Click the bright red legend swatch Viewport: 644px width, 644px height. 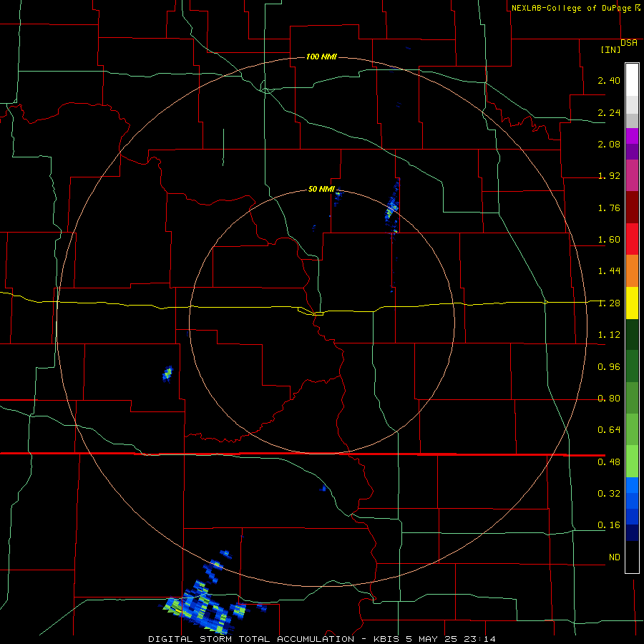tap(632, 239)
